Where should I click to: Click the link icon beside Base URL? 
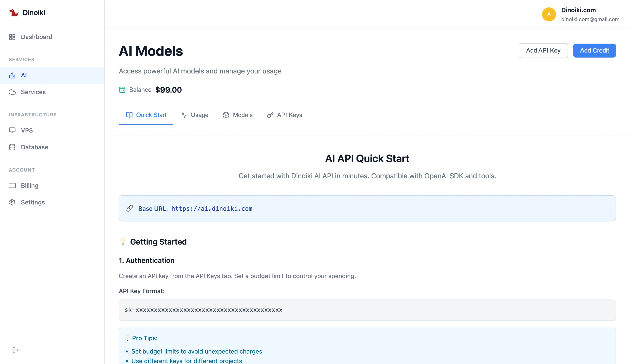[x=130, y=208]
